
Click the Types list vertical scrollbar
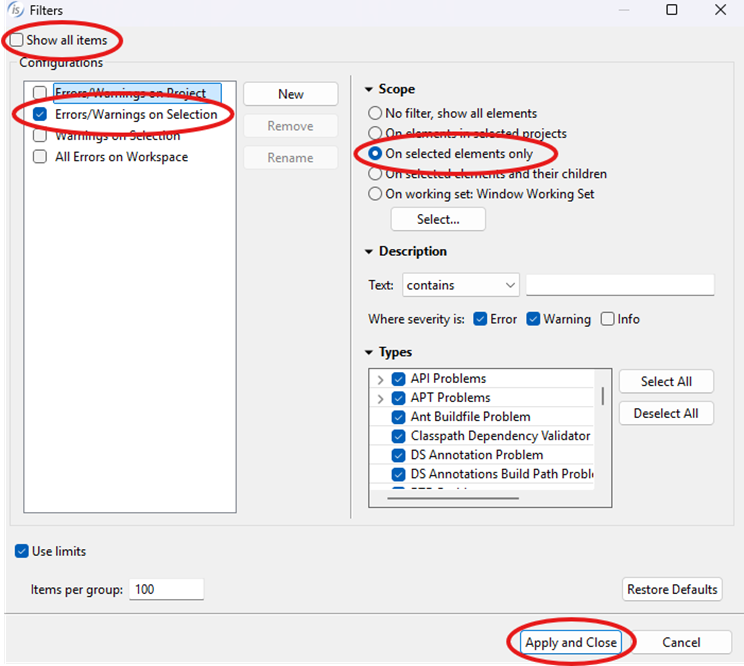[x=602, y=393]
